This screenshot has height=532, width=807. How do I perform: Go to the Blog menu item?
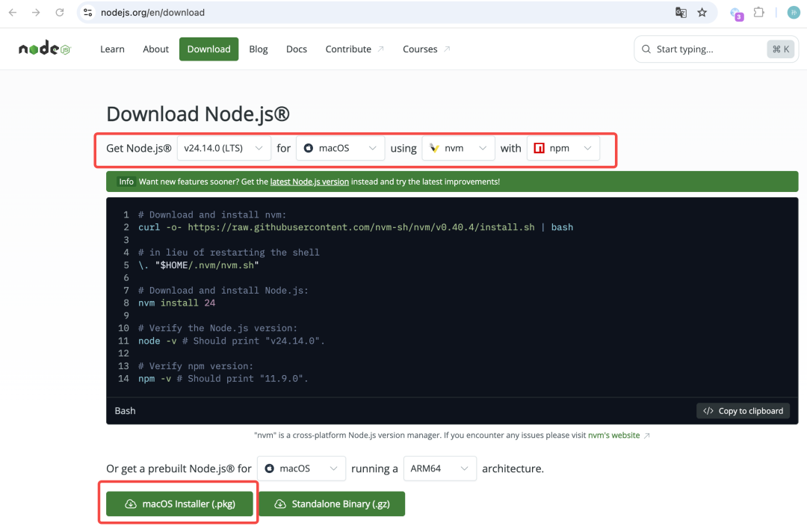pyautogui.click(x=259, y=49)
